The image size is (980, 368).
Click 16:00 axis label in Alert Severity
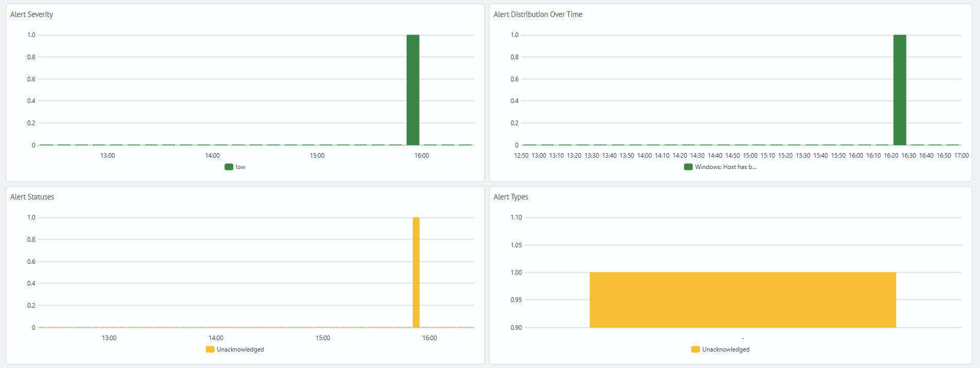[422, 156]
